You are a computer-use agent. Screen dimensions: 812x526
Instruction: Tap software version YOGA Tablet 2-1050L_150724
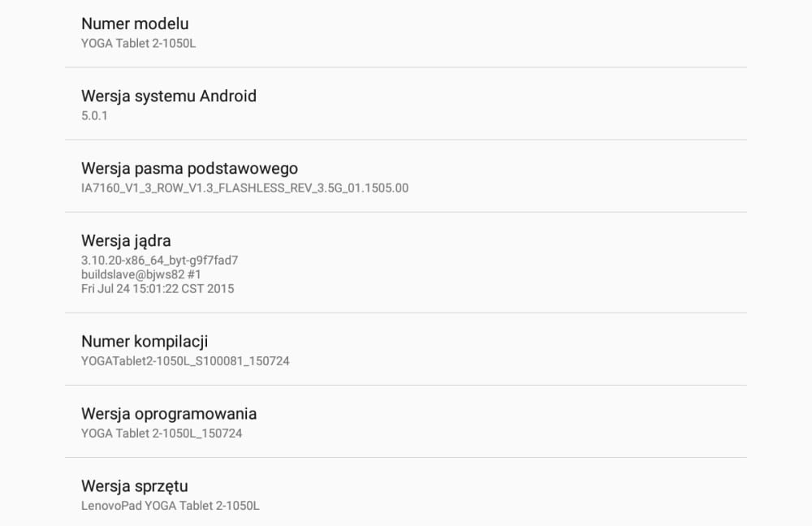(x=162, y=433)
